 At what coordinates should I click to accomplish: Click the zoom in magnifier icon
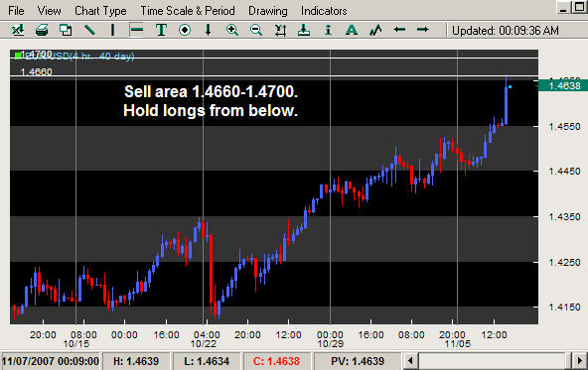point(232,30)
